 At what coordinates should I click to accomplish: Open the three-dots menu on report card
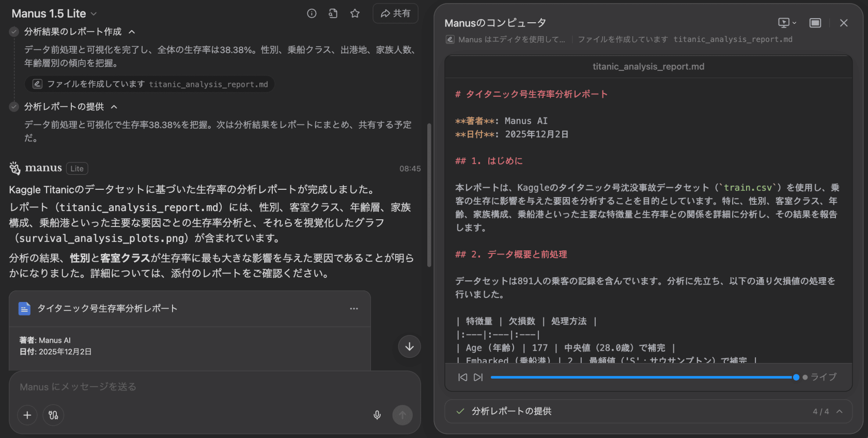pos(354,309)
